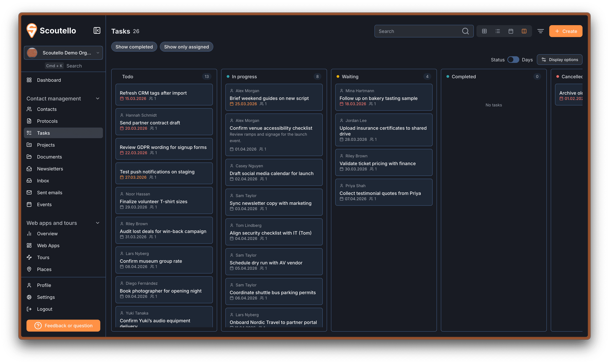Open the Cmd + K Search shortcut
This screenshot has height=364, width=609.
pos(63,66)
